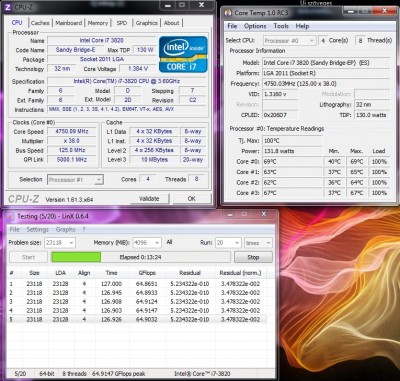Select the LinX result row with time 127.000
This screenshot has width=400, height=381.
(x=137, y=284)
